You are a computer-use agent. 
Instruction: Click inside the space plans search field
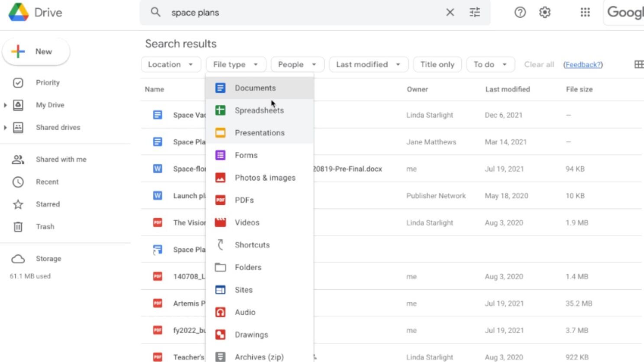(x=303, y=13)
